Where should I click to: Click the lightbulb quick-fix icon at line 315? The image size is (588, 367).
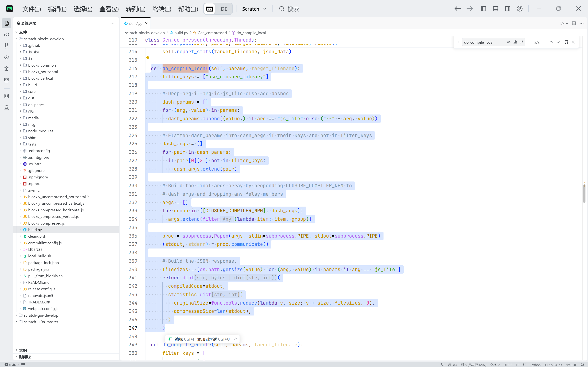tap(148, 58)
